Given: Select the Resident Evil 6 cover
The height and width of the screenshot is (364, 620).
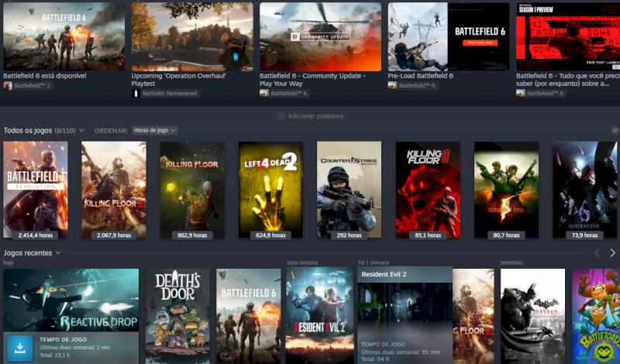Looking at the screenshot, I should click(585, 190).
